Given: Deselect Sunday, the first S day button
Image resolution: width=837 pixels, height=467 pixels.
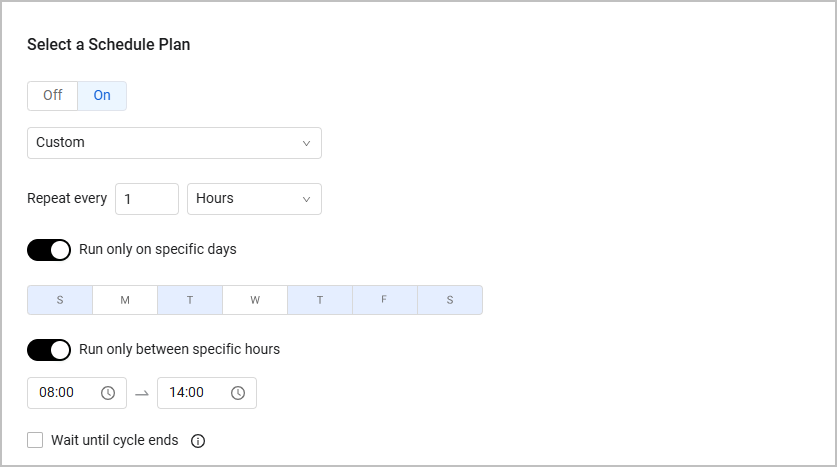Looking at the screenshot, I should (x=60, y=300).
